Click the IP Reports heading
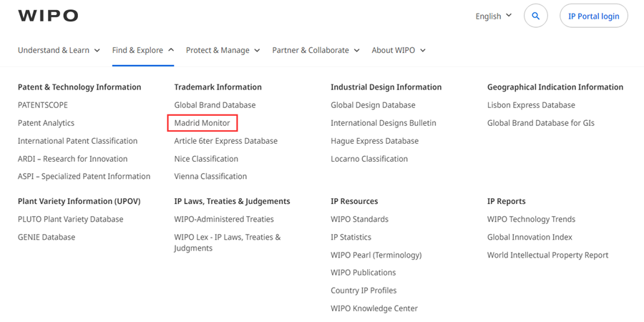Screen dimensions: 644x322 (507, 201)
